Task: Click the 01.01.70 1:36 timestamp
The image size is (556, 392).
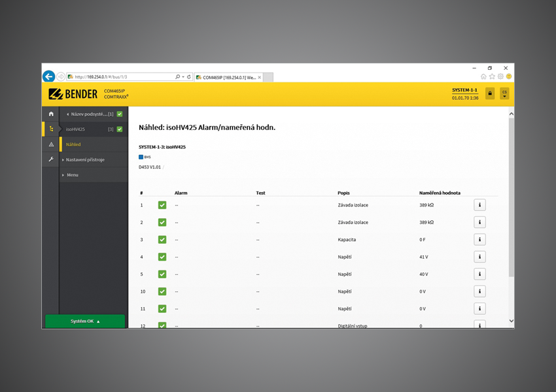Action: tap(465, 98)
